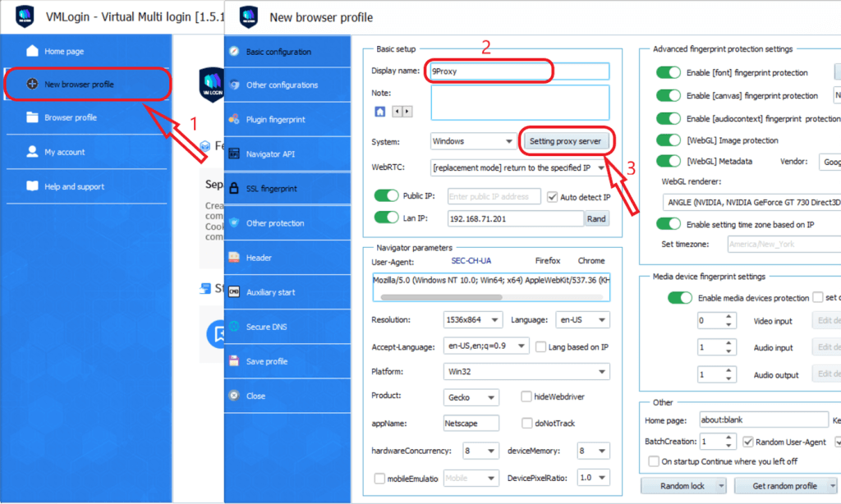Click the right arrow button under Note
Image resolution: width=841 pixels, height=504 pixels.
[407, 112]
